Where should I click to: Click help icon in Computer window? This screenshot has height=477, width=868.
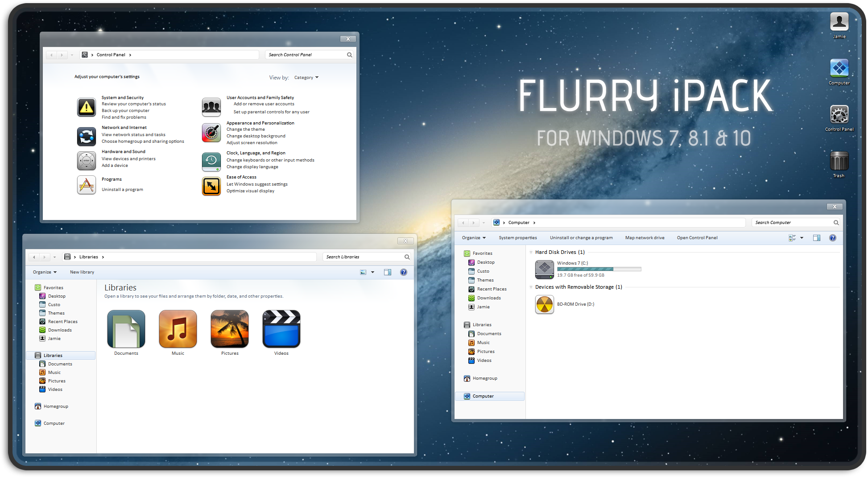(x=833, y=238)
